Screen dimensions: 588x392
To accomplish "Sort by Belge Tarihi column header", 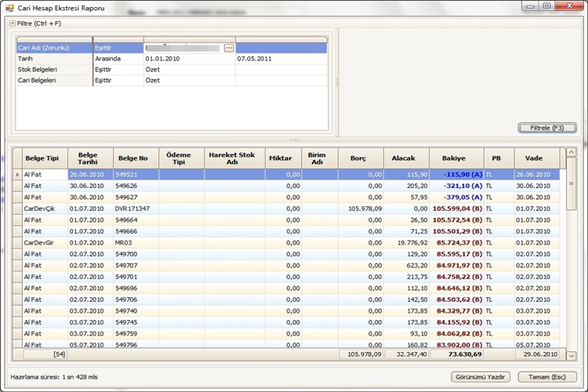I will [90, 158].
